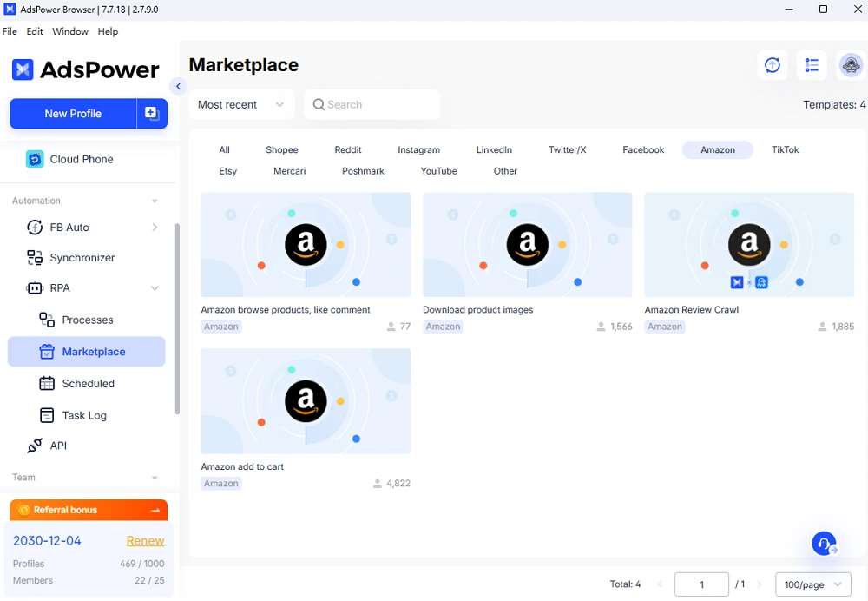
Task: Click the upload icon in top toolbar
Action: point(773,65)
